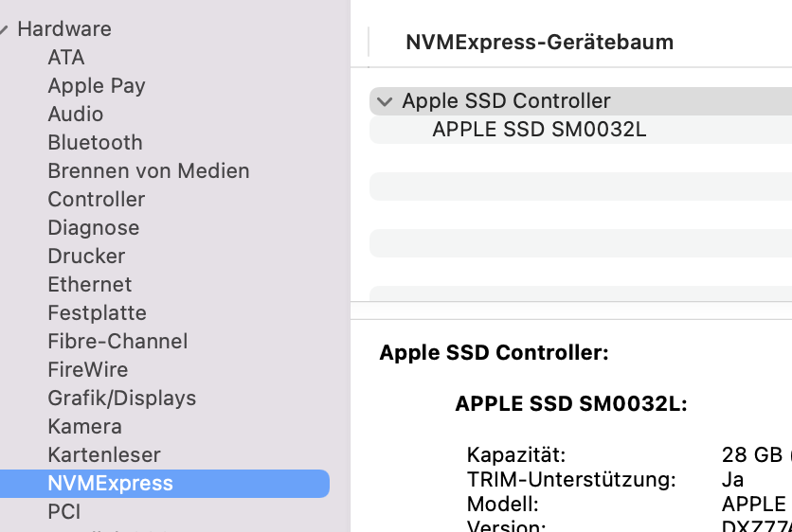The height and width of the screenshot is (532, 792).
Task: Select Controller in the sidebar
Action: click(97, 200)
